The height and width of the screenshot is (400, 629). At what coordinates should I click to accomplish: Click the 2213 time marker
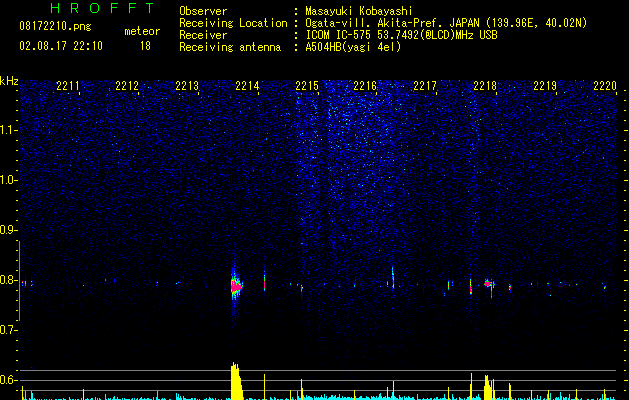[x=187, y=86]
